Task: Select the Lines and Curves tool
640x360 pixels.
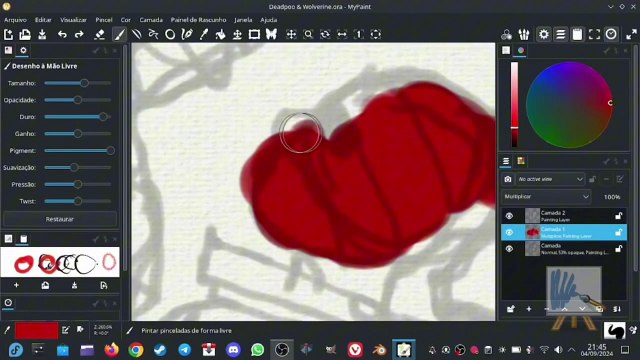Action: tap(137, 35)
